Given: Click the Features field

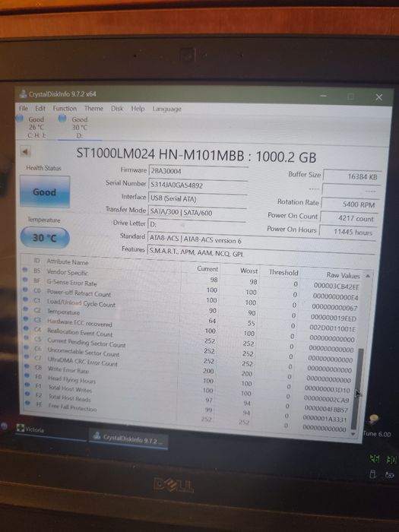Looking at the screenshot, I should coord(261,253).
